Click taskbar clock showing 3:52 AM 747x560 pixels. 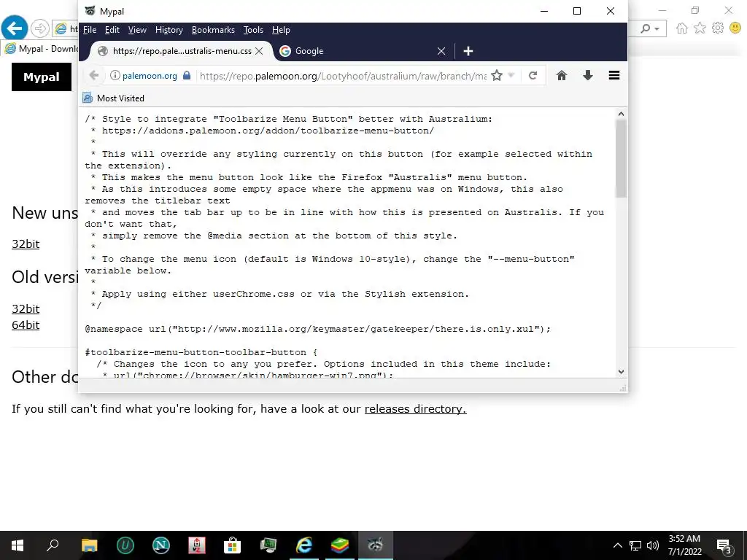(684, 545)
